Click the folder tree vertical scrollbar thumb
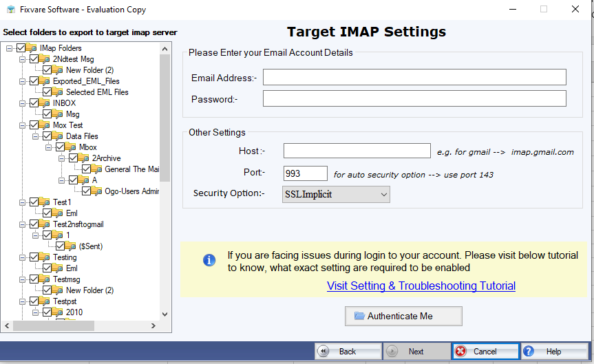Screen dimensions: 594x364 pyautogui.click(x=165, y=118)
